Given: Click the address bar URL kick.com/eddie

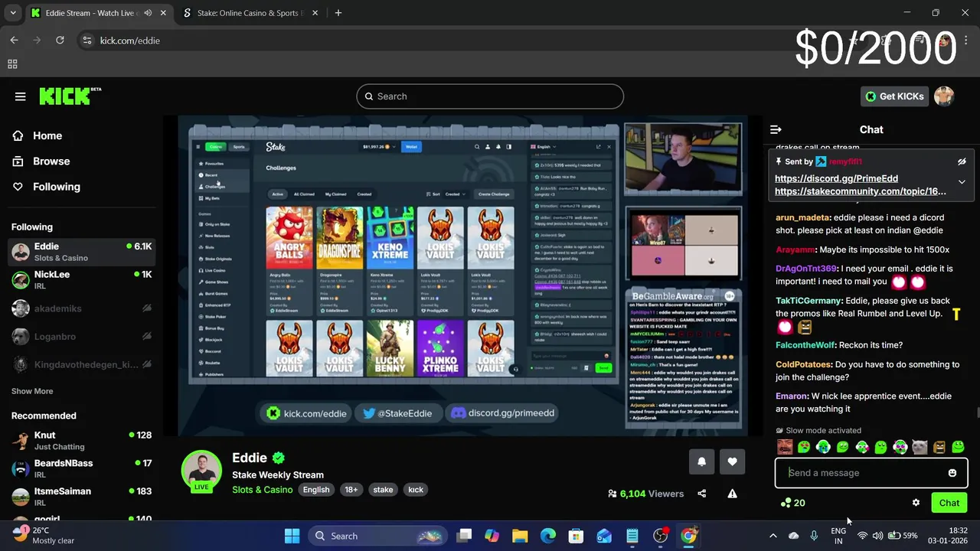Looking at the screenshot, I should [x=130, y=41].
